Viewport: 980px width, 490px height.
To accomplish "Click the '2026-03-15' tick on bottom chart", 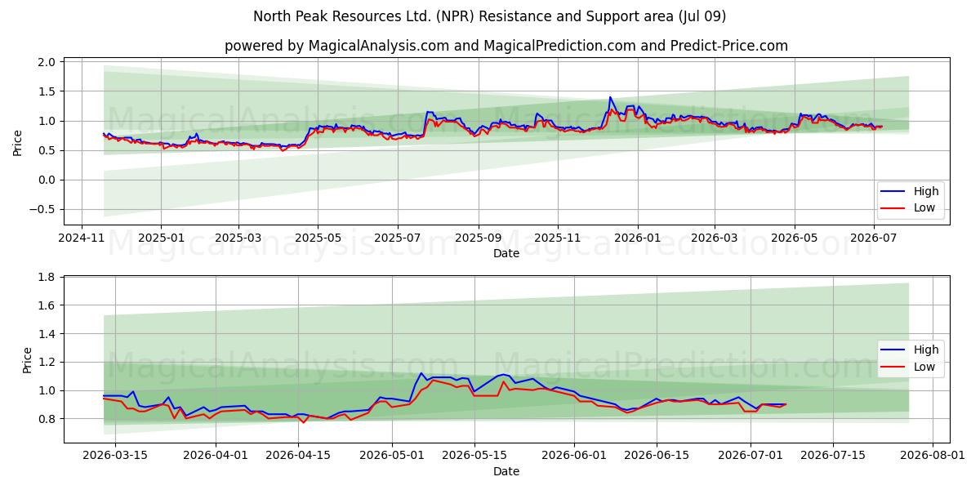I will click(x=115, y=455).
